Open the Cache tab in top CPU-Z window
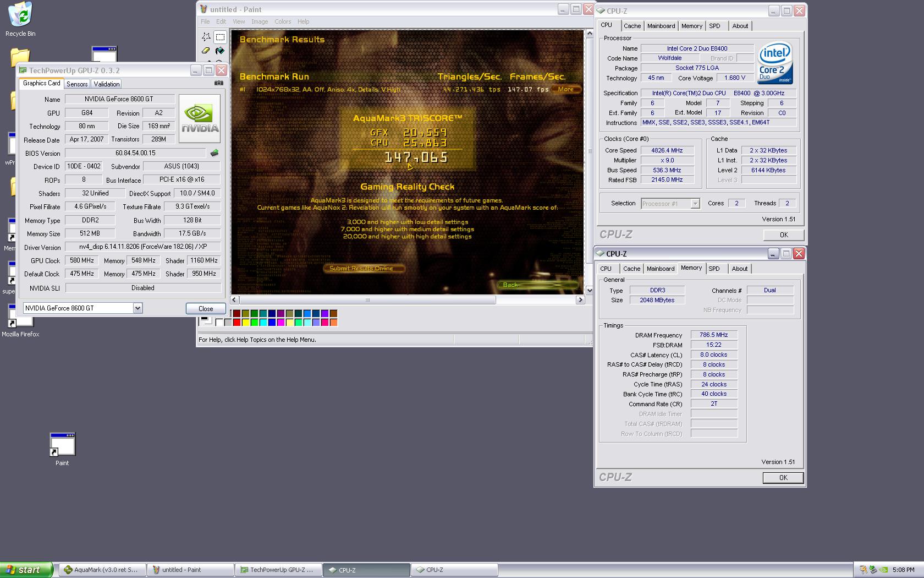 pyautogui.click(x=632, y=26)
